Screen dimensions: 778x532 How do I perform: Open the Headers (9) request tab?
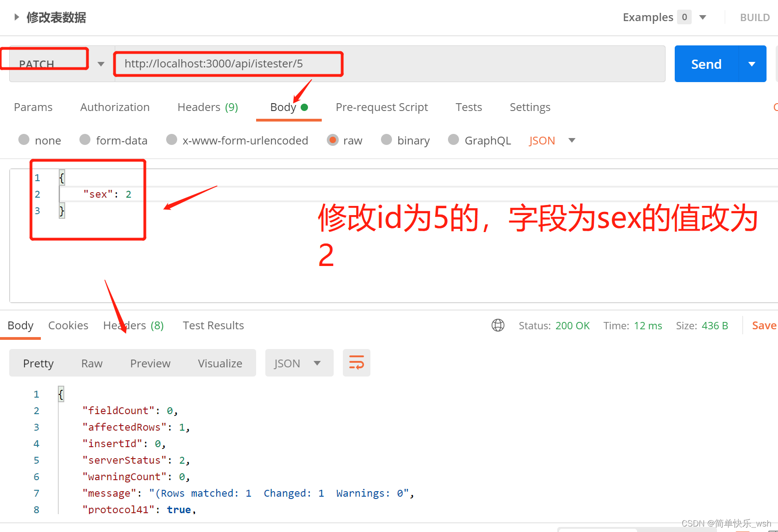pyautogui.click(x=207, y=107)
